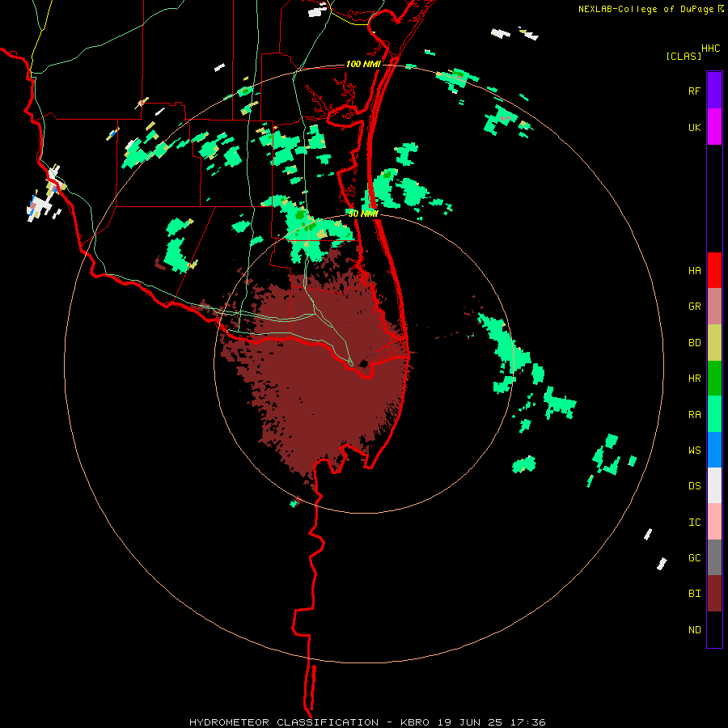The image size is (728, 728).
Task: Click the HHC product code label
Action: click(x=710, y=49)
